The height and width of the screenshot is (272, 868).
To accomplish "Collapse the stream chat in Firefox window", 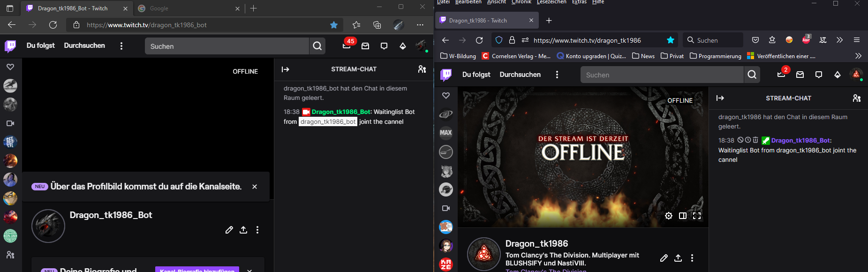I will pyautogui.click(x=720, y=98).
